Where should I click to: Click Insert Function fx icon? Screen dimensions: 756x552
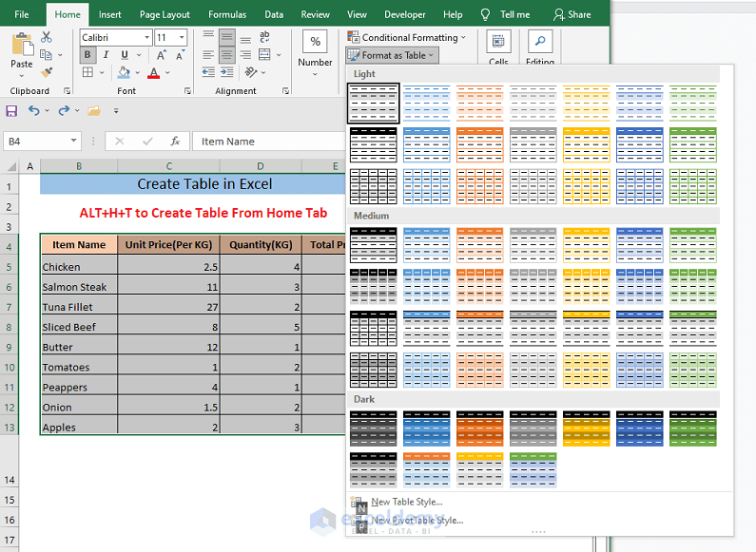(x=175, y=142)
